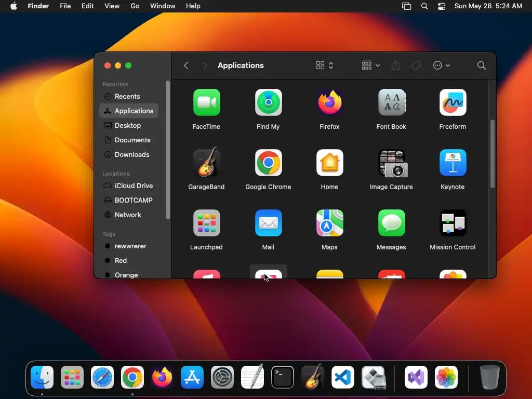
Task: Select the Mission Control app
Action: pos(453,223)
